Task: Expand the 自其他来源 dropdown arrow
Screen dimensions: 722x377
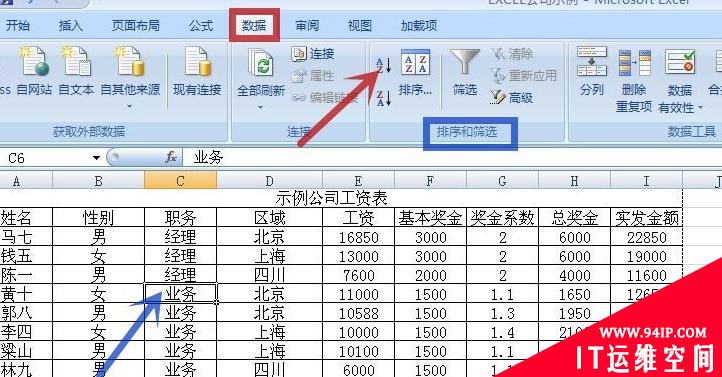Action: pyautogui.click(x=130, y=106)
